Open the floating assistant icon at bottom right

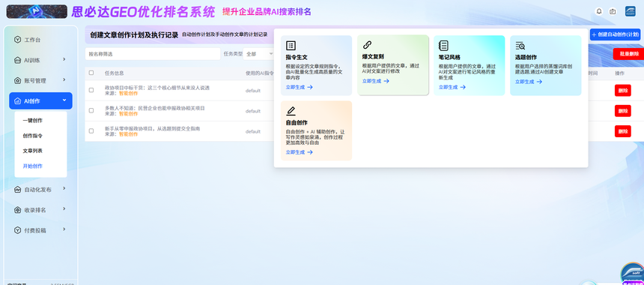632,273
